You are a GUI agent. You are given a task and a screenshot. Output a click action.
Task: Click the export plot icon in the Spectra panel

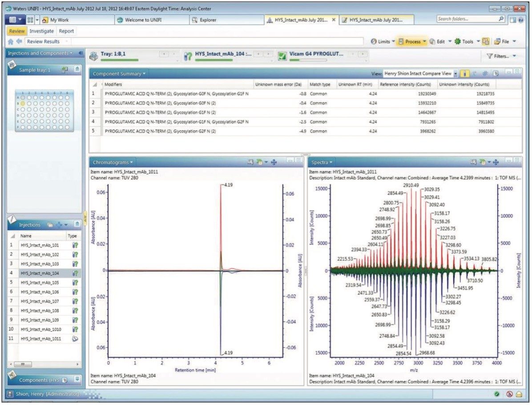[x=483, y=162]
